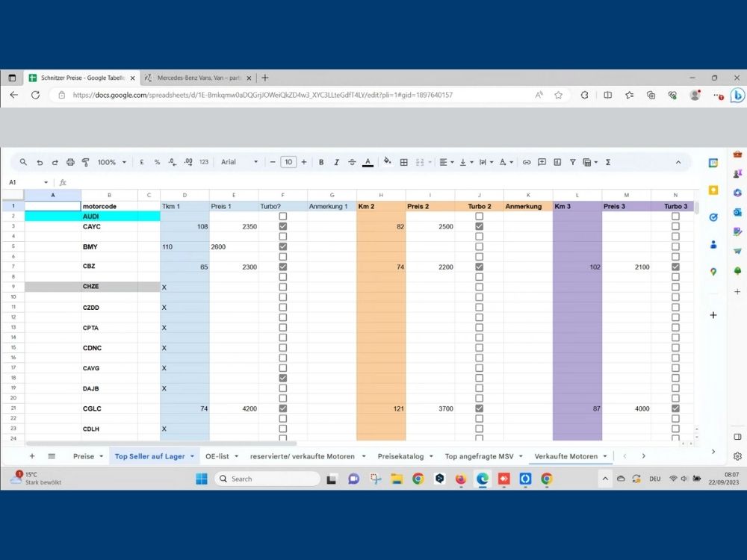
Task: Open the horizontal align dropdown
Action: [x=447, y=162]
